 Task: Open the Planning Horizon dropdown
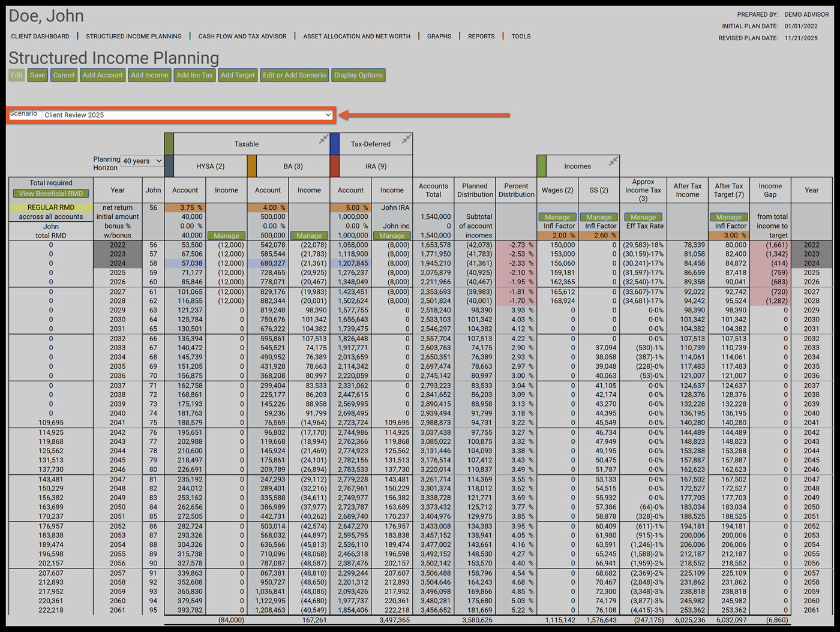click(x=142, y=161)
